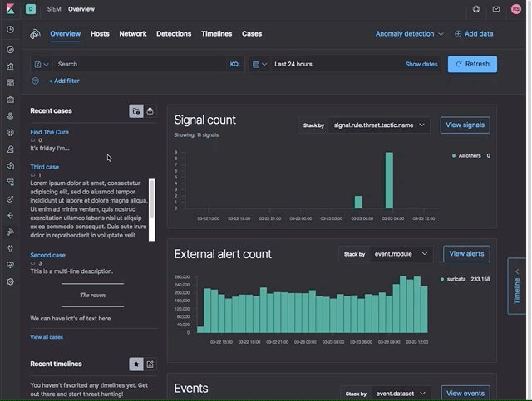The height and width of the screenshot is (401, 532).
Task: Focus the Search query input field
Action: (x=140, y=64)
